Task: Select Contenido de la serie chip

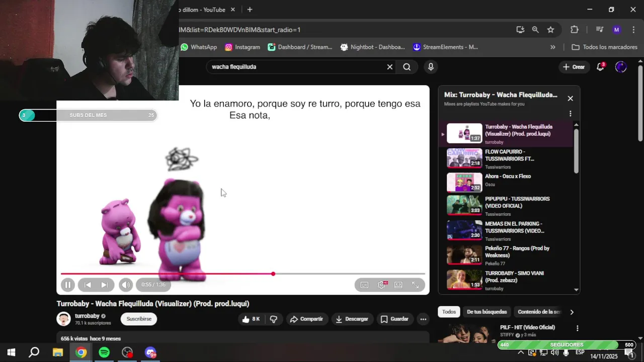Action: click(538, 312)
